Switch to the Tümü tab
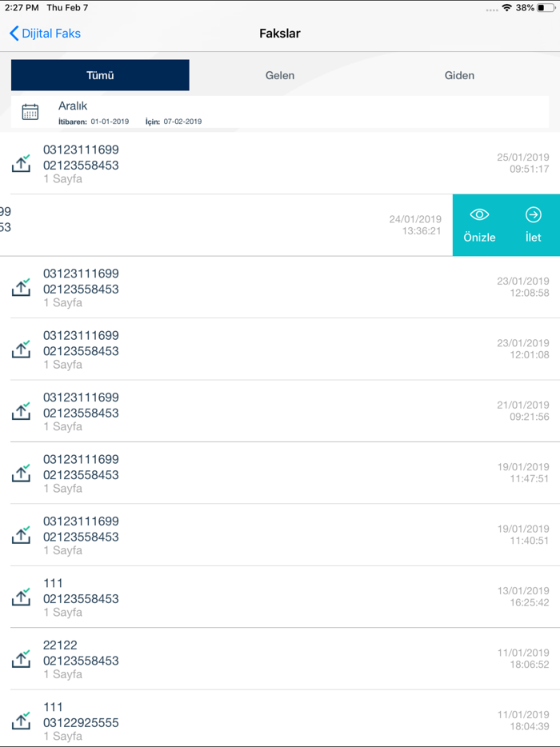 (100, 75)
